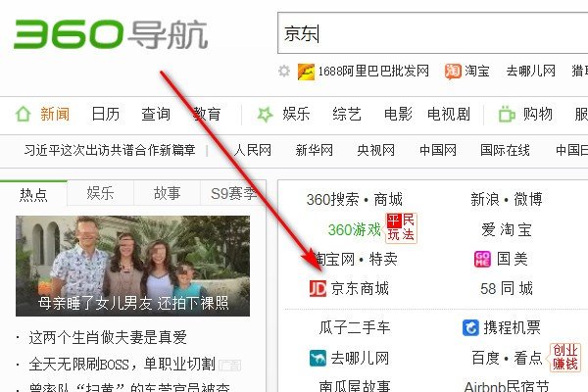Viewport: 588px width, 392px height.
Task: Open 去哪儿网 link in site list
Action: click(x=360, y=358)
